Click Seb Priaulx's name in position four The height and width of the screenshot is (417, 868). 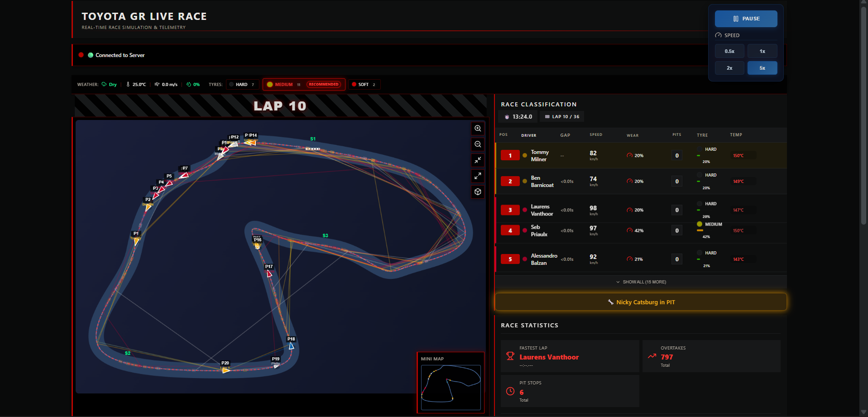click(539, 231)
